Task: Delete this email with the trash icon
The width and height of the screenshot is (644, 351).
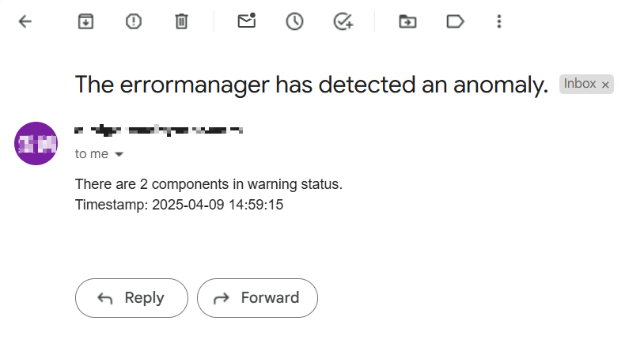Action: click(x=181, y=22)
